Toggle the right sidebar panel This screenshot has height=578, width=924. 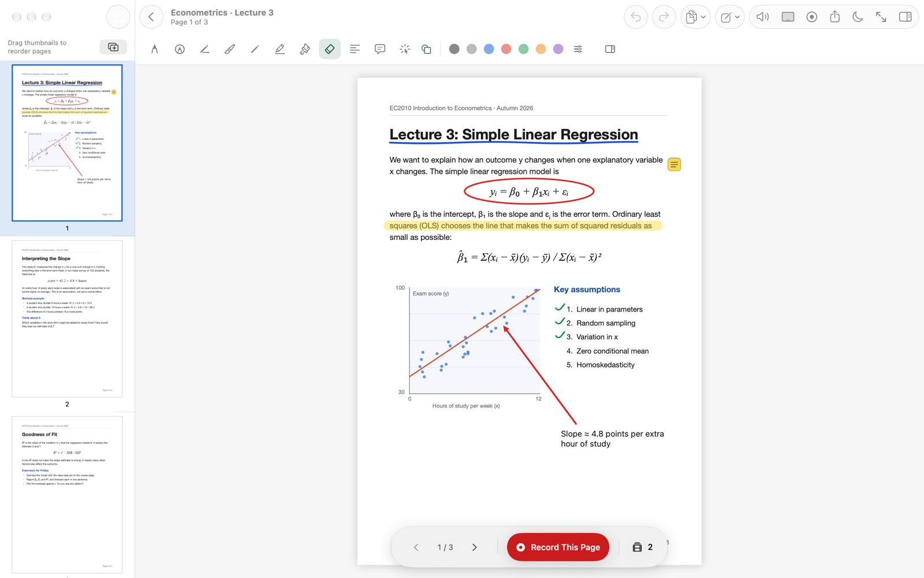(x=906, y=17)
